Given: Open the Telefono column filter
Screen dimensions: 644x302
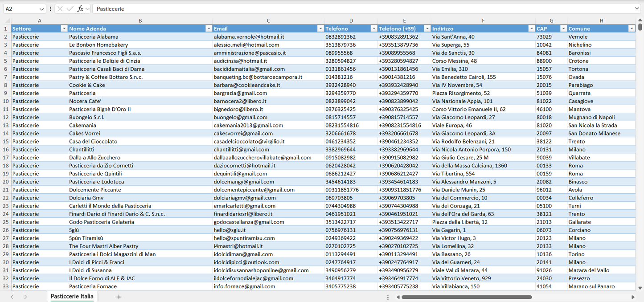Looking at the screenshot, I should pos(373,29).
